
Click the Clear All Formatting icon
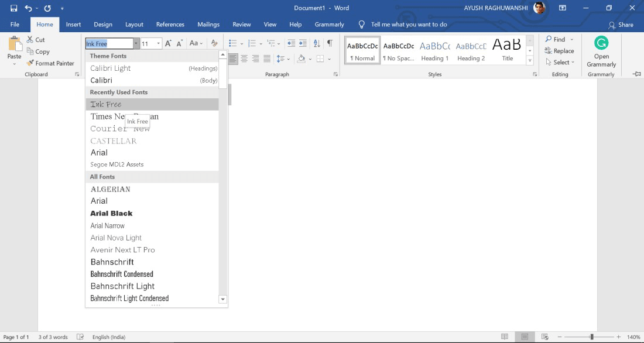point(214,43)
